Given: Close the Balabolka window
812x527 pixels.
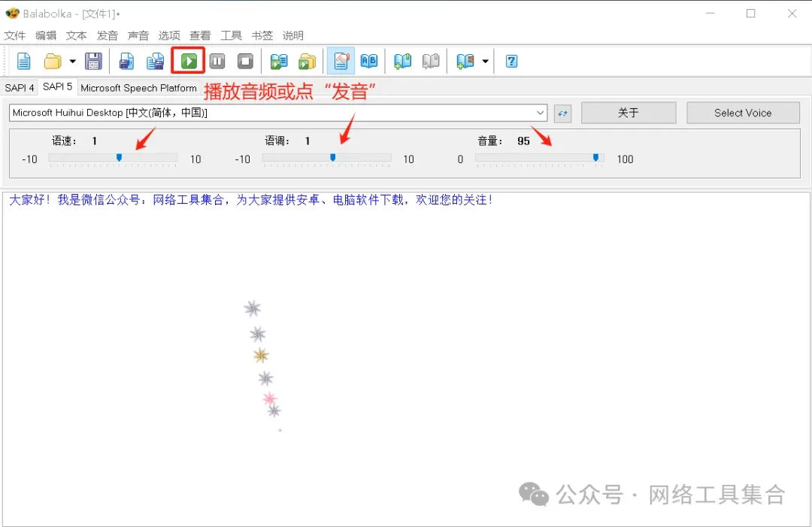Looking at the screenshot, I should (x=792, y=14).
